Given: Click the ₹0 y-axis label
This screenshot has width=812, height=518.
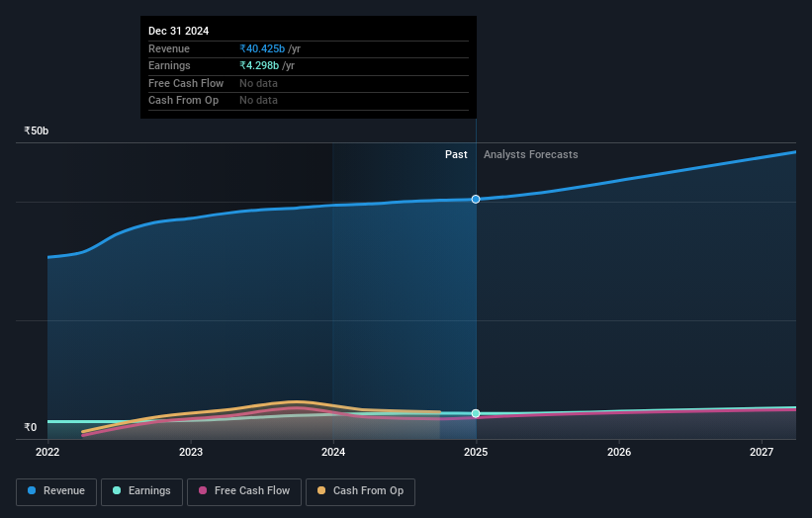Looking at the screenshot, I should point(31,427).
